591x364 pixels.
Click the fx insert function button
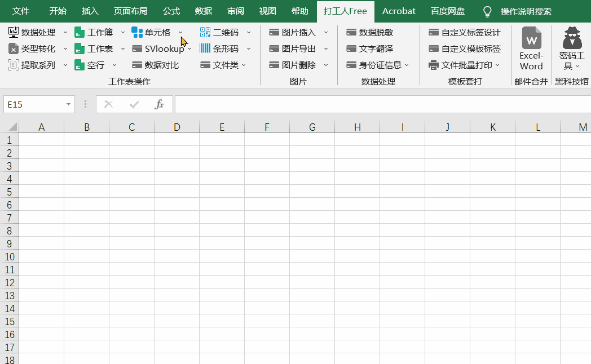click(160, 104)
